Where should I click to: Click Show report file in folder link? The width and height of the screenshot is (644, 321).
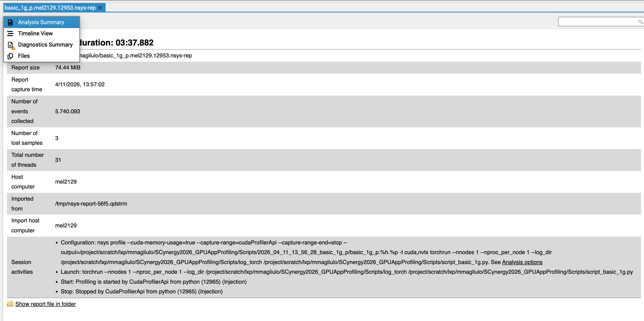coord(45,304)
